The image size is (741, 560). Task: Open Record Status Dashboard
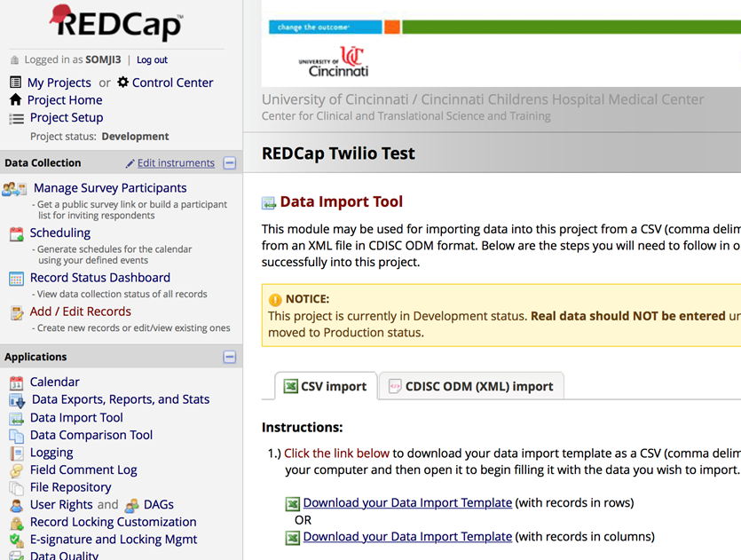tap(100, 278)
